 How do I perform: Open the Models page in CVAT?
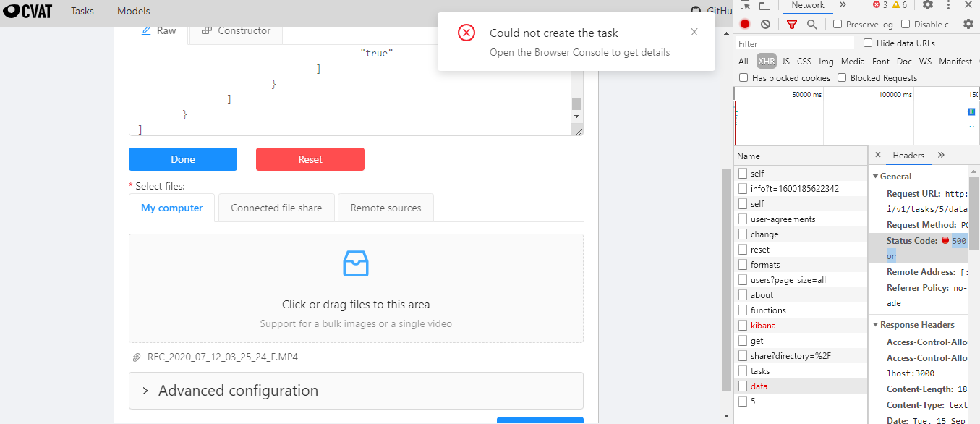(132, 11)
